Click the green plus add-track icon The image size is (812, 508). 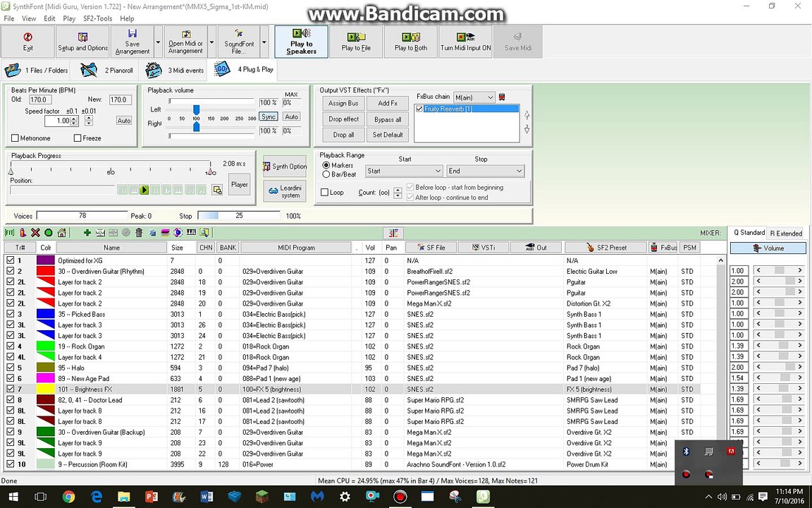tap(87, 233)
